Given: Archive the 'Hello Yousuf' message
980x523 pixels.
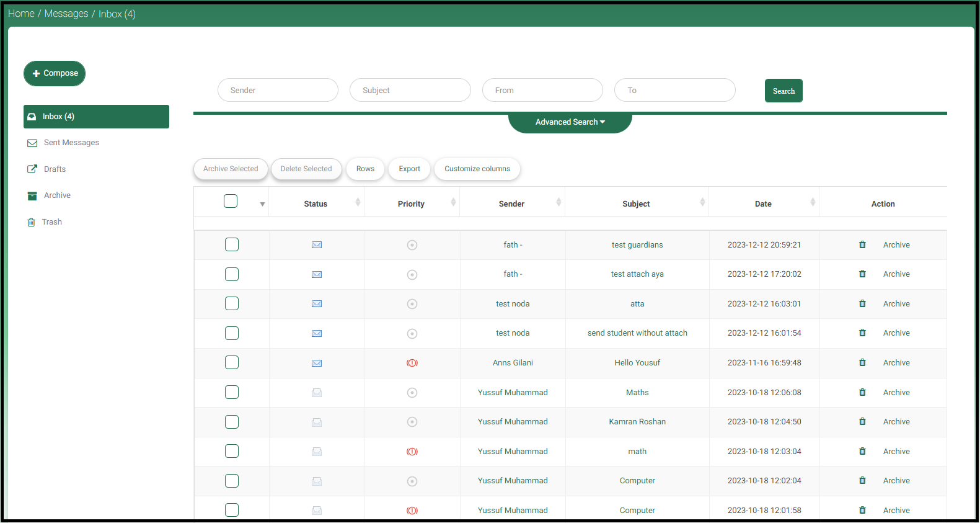Looking at the screenshot, I should 896,363.
